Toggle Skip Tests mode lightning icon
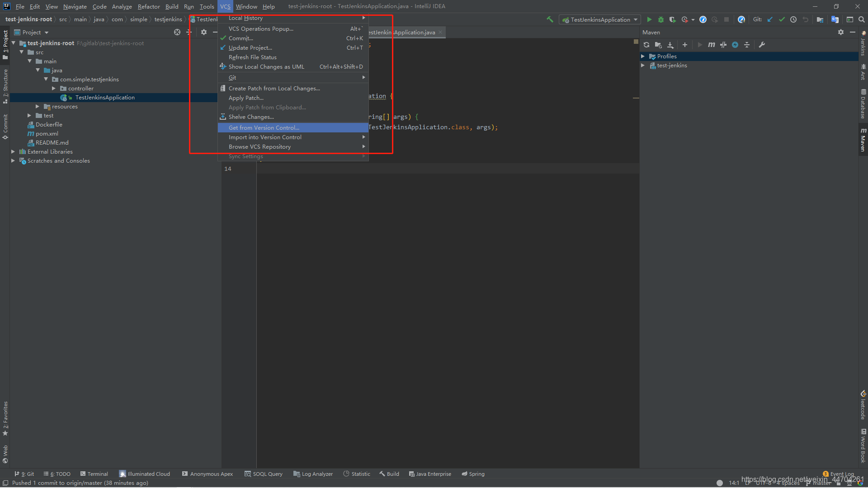This screenshot has width=868, height=488. tap(735, 45)
